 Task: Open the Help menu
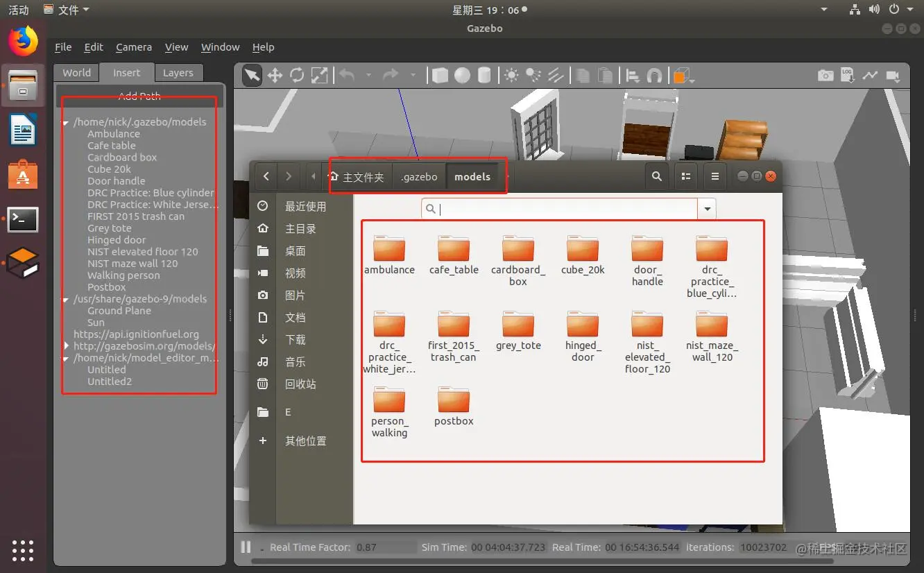tap(263, 47)
